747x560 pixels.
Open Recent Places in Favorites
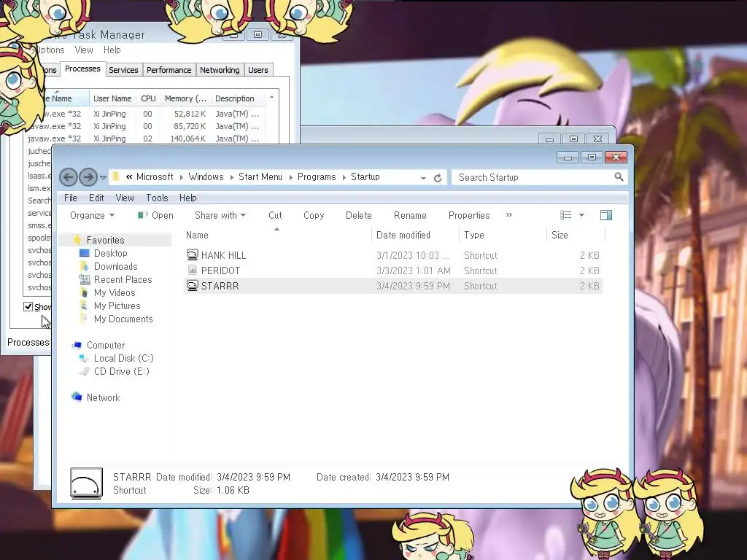pyautogui.click(x=123, y=279)
